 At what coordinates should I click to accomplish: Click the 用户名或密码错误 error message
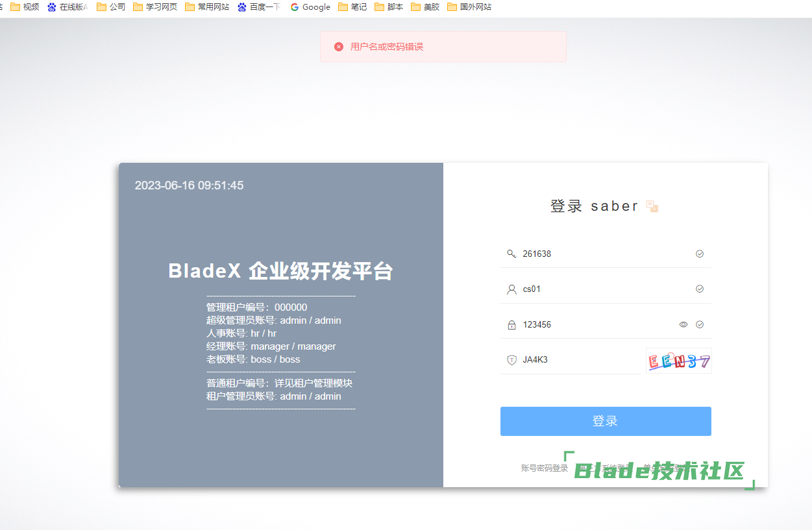point(387,47)
